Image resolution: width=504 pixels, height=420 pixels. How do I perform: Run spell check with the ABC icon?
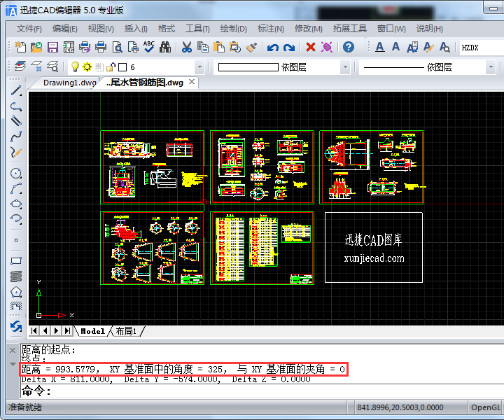coord(149,47)
